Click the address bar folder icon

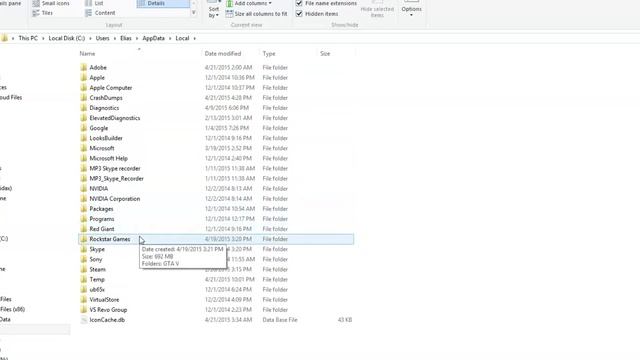4,38
